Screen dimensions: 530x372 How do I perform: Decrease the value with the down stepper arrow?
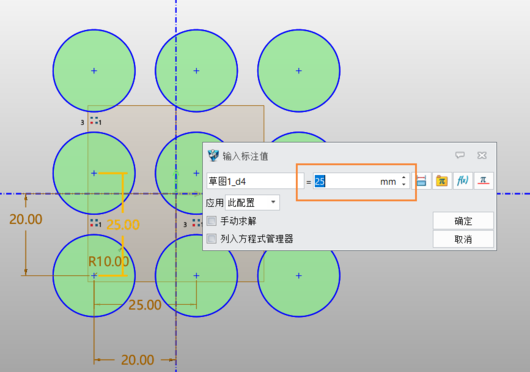(x=404, y=184)
